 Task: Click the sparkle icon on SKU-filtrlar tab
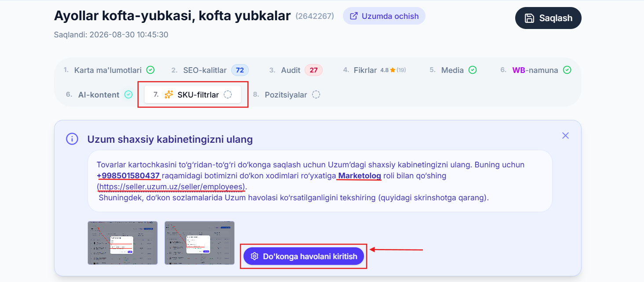(x=169, y=94)
